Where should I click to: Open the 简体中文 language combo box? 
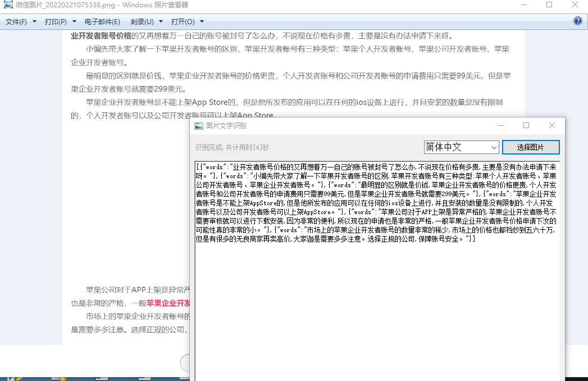coord(461,147)
